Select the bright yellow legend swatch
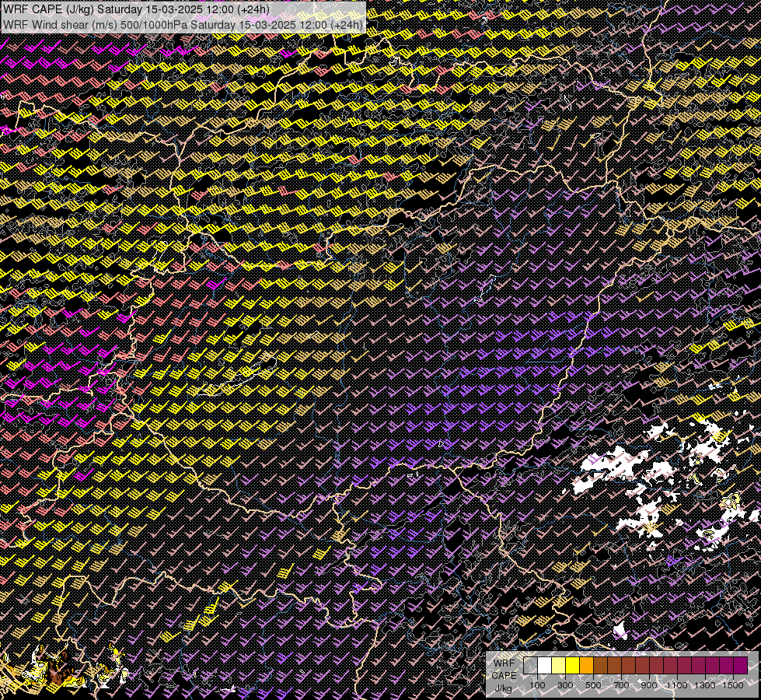 pyautogui.click(x=573, y=665)
